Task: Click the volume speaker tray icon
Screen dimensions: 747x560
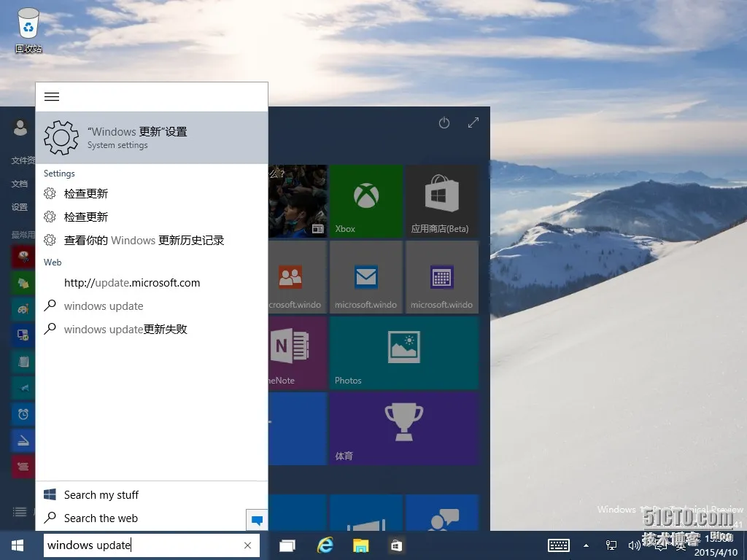Action: click(x=634, y=545)
